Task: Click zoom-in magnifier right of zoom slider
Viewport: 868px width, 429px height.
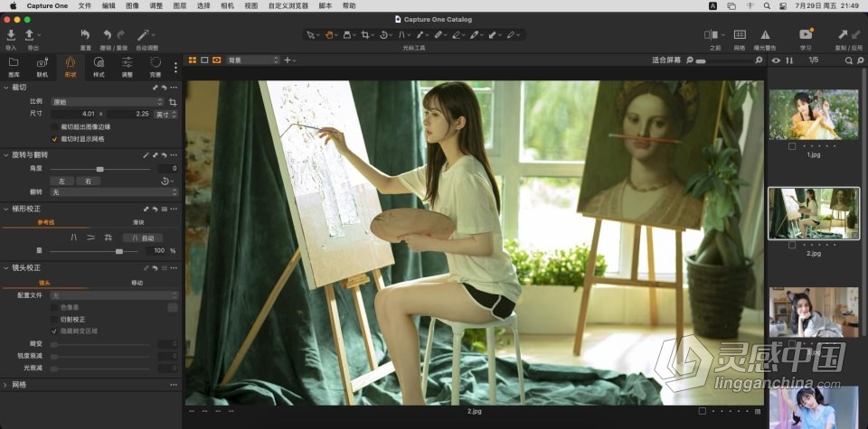Action: [759, 60]
